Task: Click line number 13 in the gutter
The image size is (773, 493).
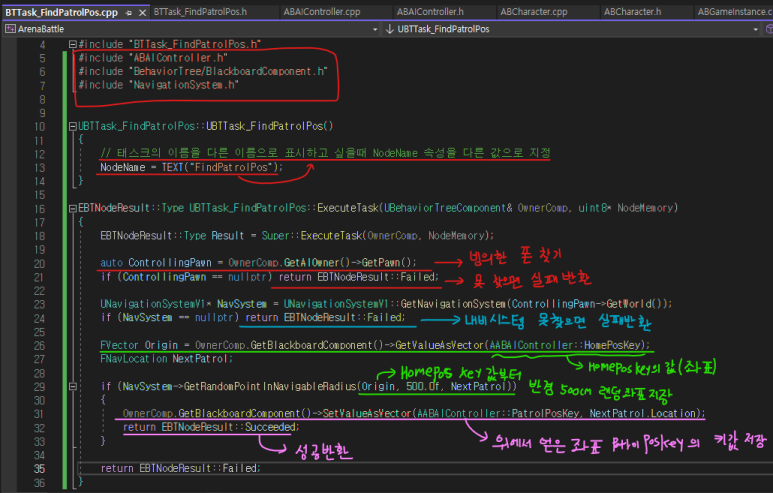Action: point(39,168)
